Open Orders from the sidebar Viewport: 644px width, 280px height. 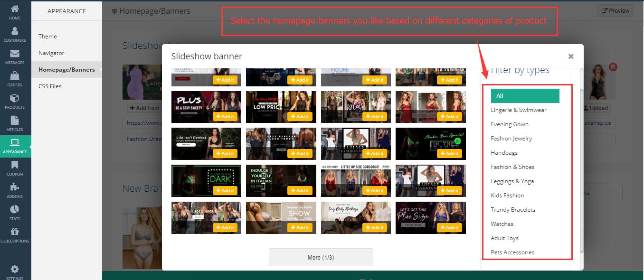[15, 79]
